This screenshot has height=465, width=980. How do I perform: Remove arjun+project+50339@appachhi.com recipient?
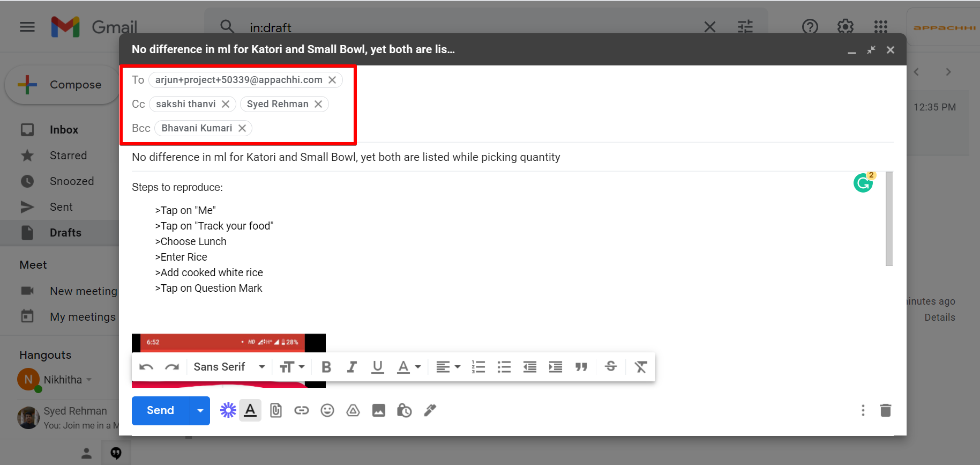tap(332, 80)
